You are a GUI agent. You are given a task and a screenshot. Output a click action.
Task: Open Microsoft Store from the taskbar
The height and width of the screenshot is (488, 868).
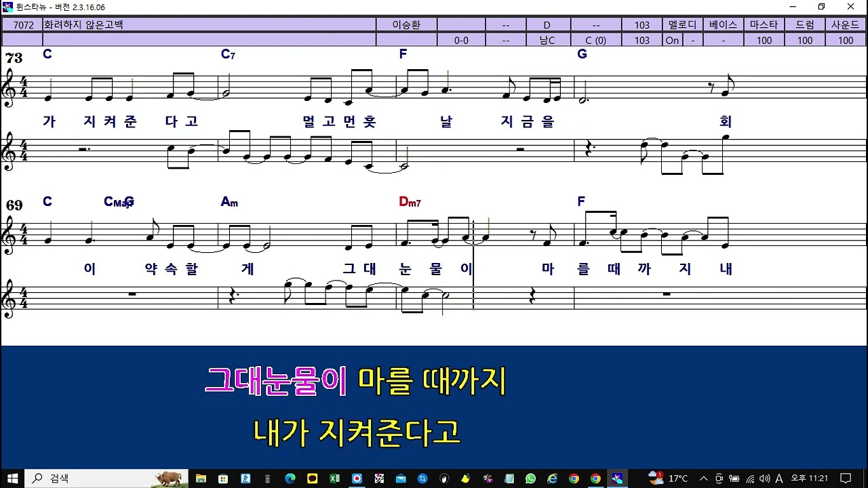pyautogui.click(x=223, y=478)
